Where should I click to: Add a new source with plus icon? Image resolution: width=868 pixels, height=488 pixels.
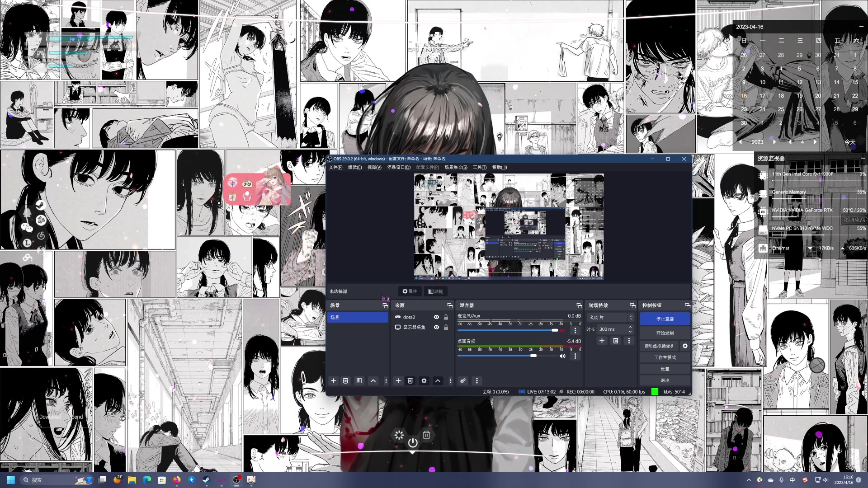[398, 381]
